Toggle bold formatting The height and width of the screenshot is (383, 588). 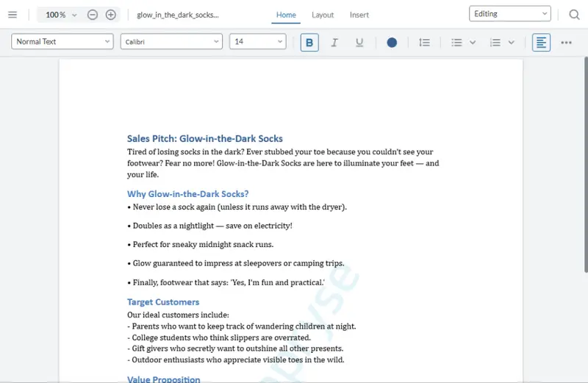(309, 43)
